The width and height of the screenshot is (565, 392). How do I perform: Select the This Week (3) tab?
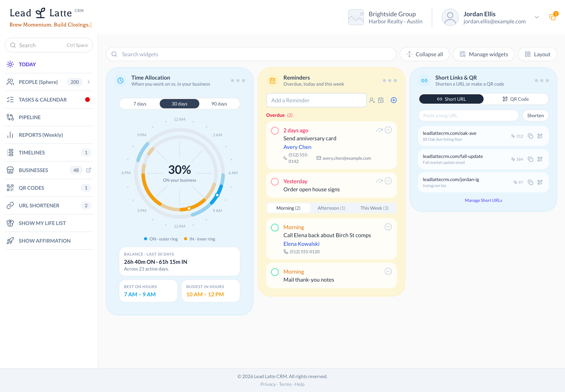point(374,208)
